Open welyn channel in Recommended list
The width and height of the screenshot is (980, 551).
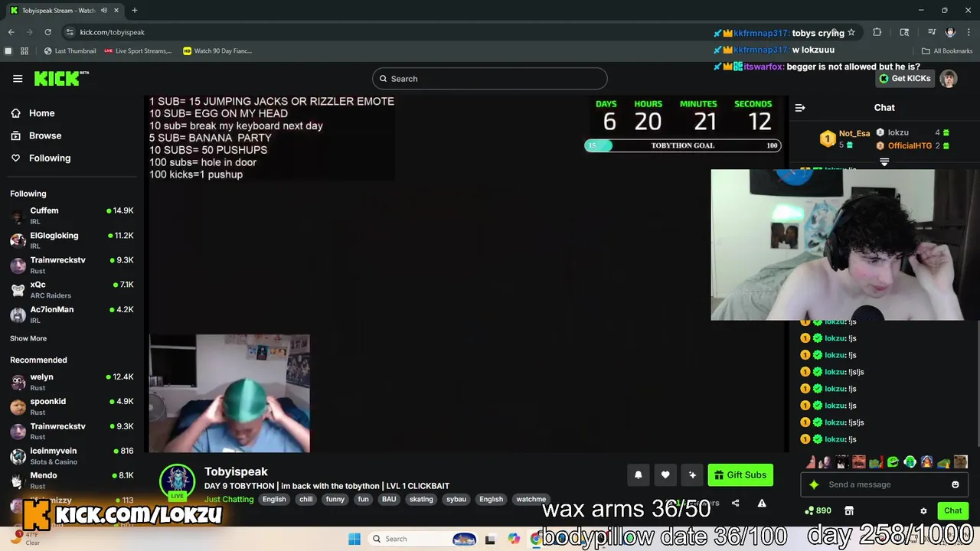pos(72,382)
